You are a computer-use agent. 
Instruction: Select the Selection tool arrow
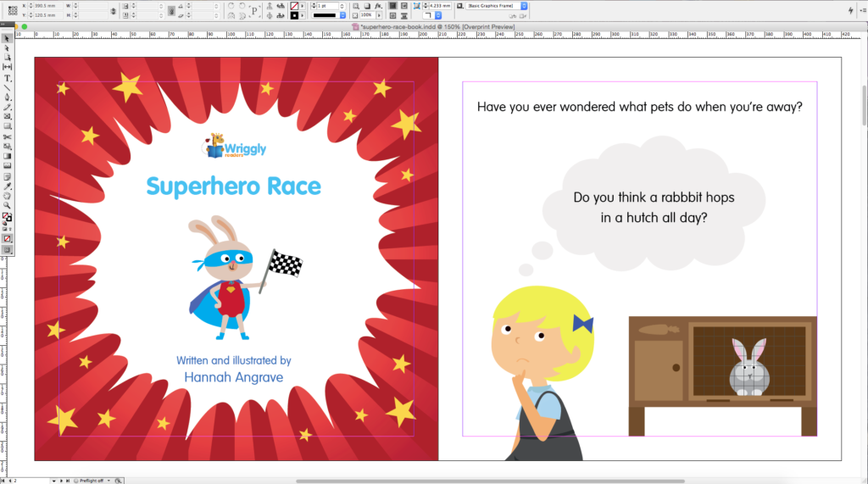pos(7,39)
